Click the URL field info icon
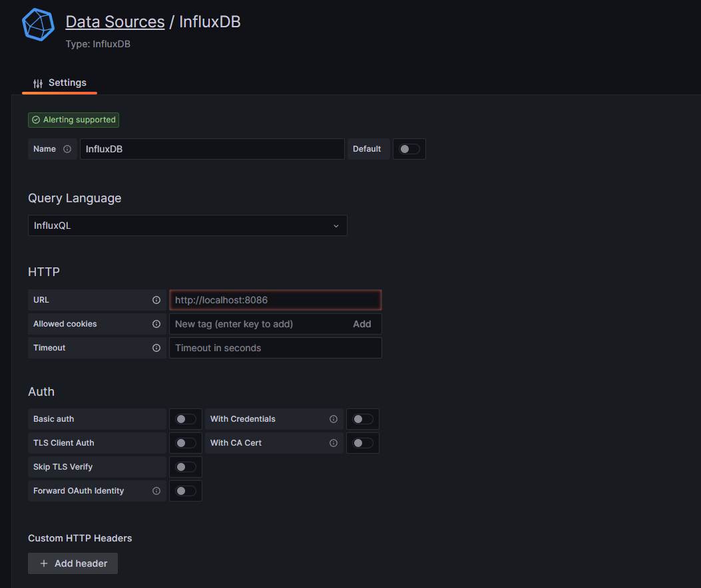This screenshot has width=701, height=588. point(156,300)
